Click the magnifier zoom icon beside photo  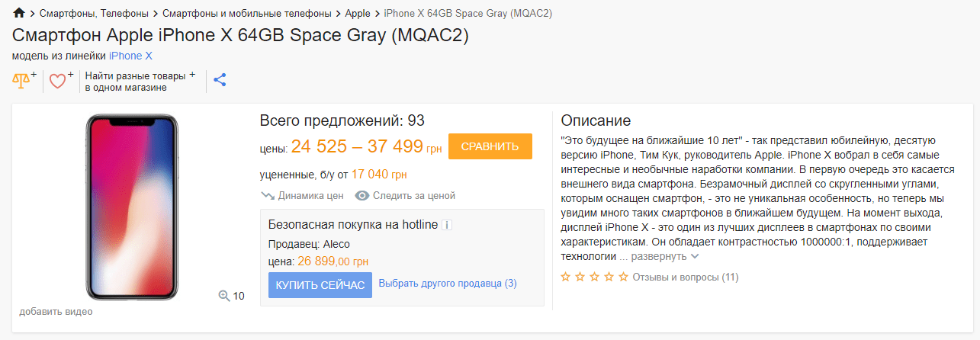224,296
